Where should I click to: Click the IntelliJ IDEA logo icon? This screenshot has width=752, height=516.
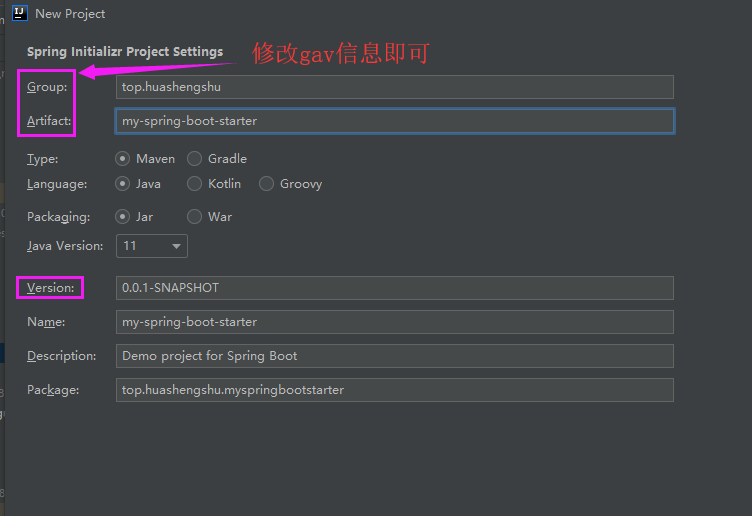(x=20, y=13)
